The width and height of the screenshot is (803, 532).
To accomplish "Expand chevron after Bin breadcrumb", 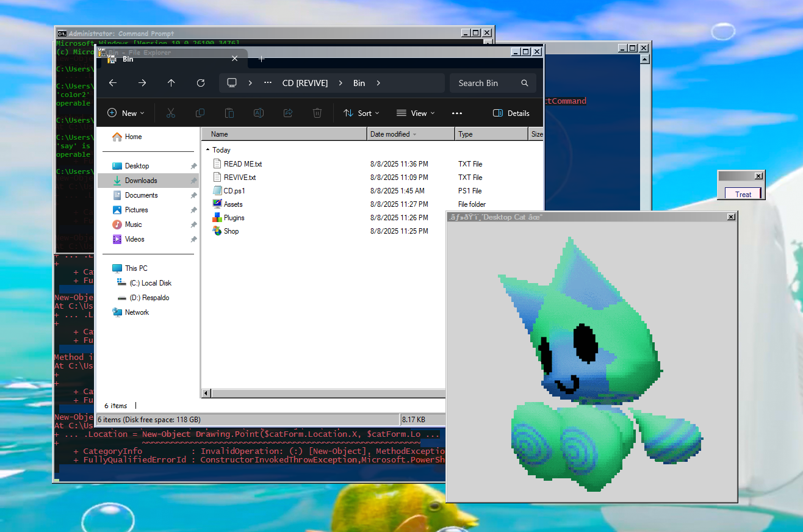I will point(378,83).
